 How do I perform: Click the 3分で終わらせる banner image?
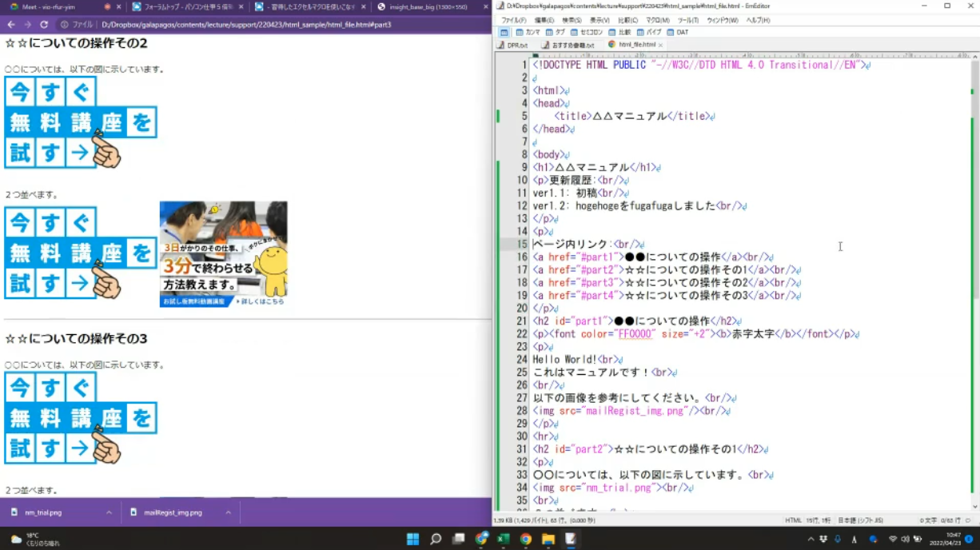223,254
